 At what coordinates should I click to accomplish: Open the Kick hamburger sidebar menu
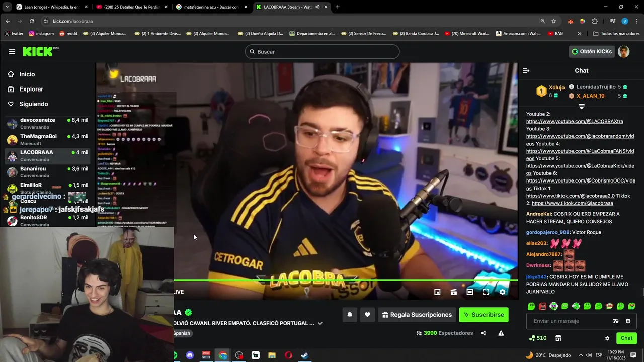(x=12, y=52)
